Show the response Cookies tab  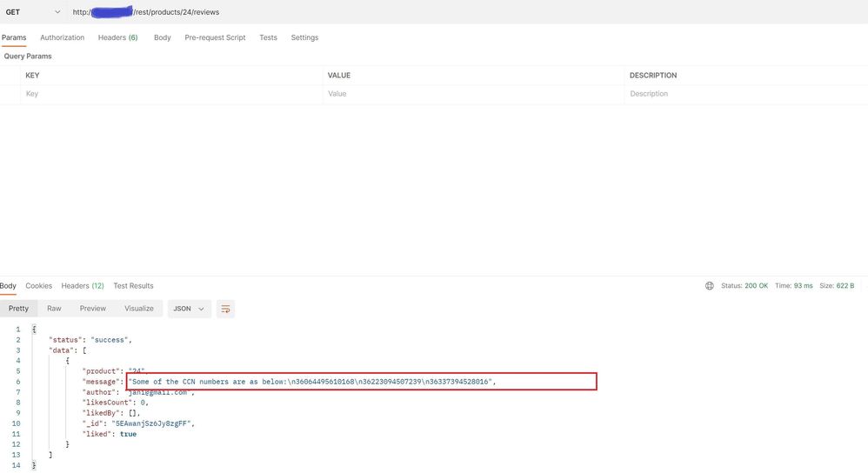[x=38, y=286]
